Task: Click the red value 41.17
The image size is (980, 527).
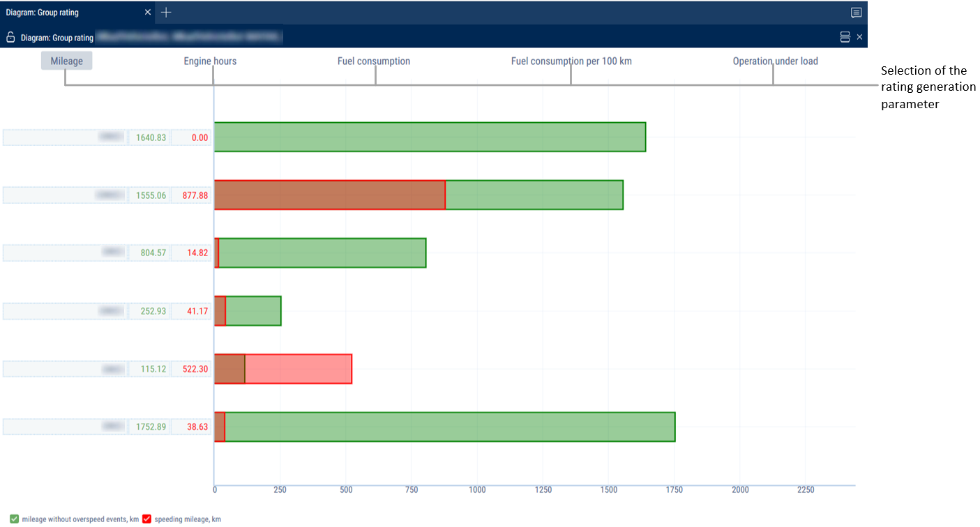Action: point(191,311)
